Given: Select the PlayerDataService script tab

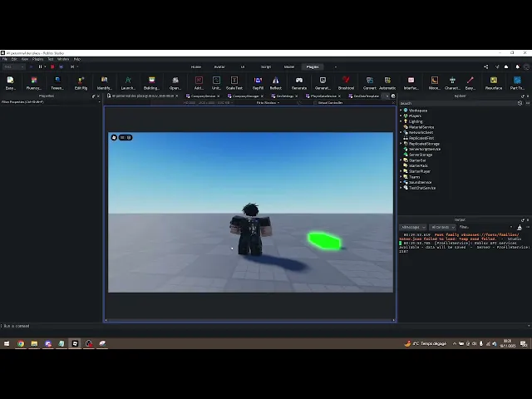Looking at the screenshot, I should point(323,96).
